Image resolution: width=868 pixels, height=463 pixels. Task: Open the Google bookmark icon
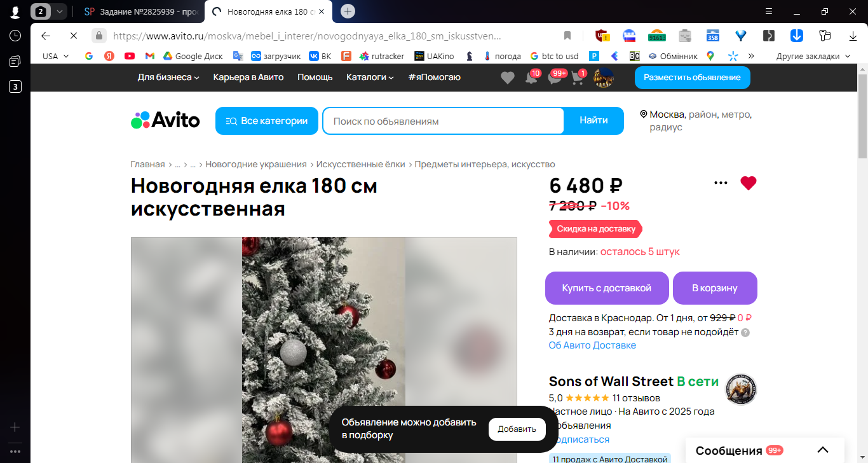[x=89, y=56]
